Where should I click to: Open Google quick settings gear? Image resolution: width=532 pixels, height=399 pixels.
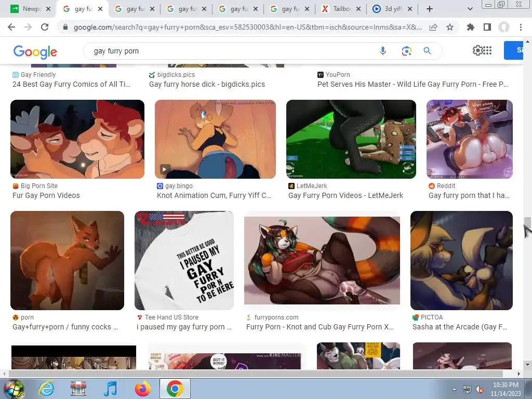(x=477, y=50)
